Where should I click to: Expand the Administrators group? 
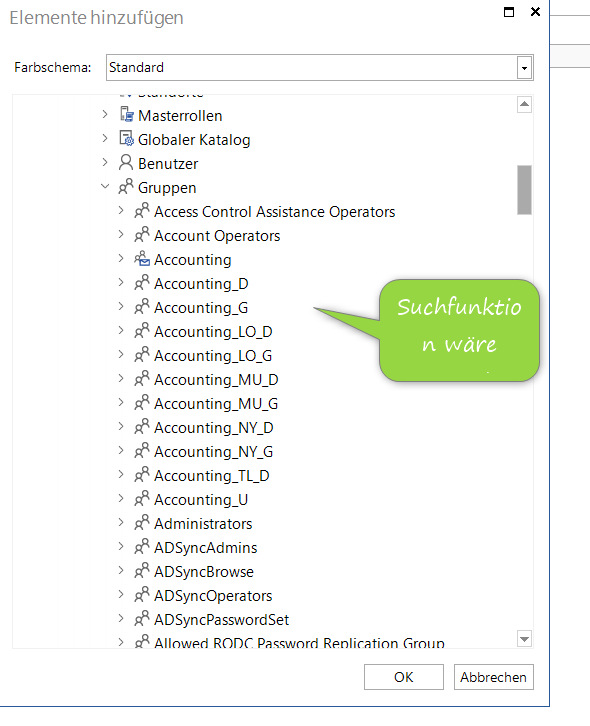[121, 523]
